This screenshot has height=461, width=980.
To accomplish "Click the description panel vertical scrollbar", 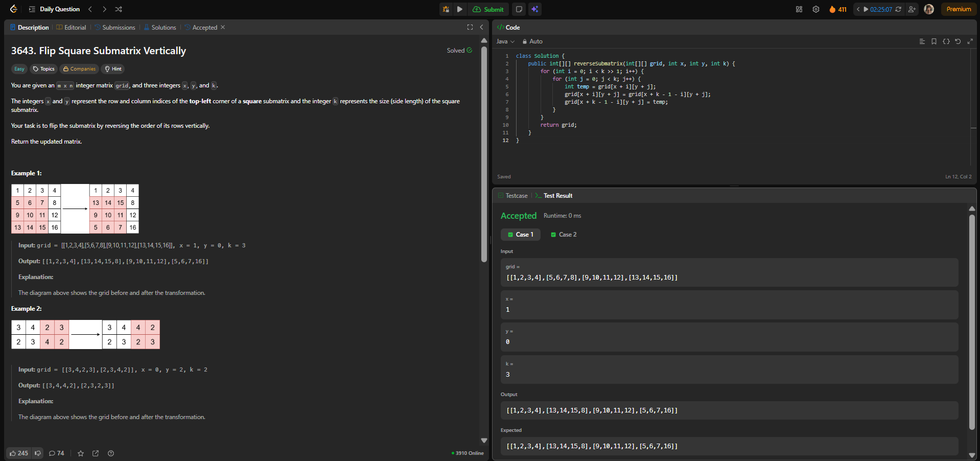I will (484, 153).
